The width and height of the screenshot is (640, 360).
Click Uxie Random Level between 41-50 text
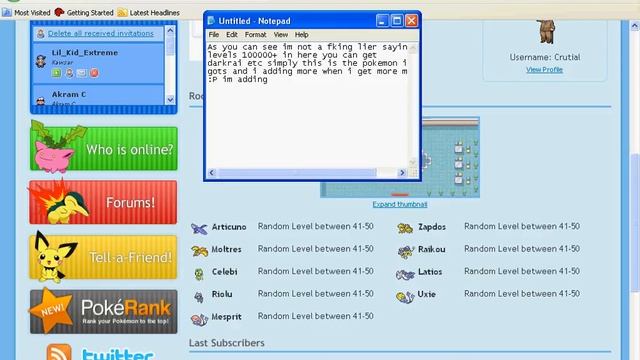click(x=522, y=293)
